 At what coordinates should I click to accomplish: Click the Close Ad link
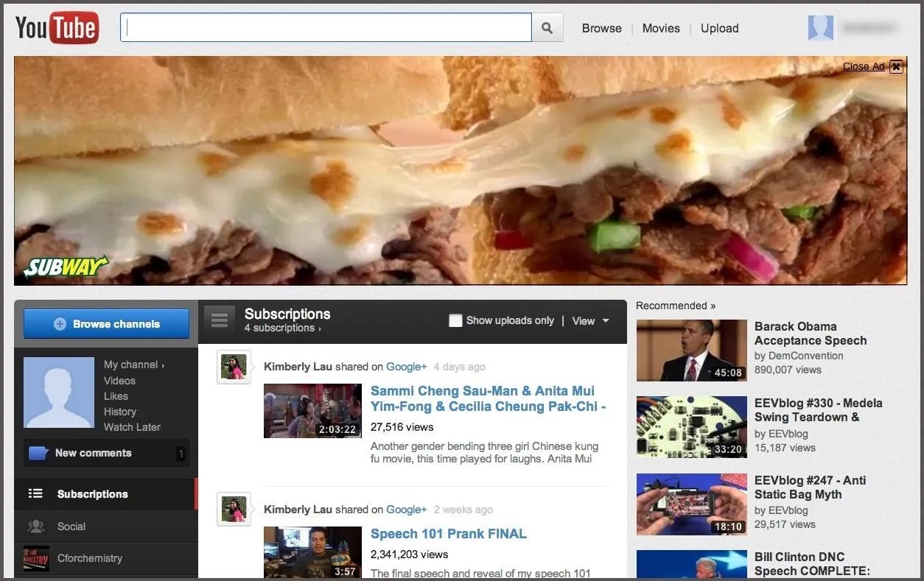click(x=864, y=66)
